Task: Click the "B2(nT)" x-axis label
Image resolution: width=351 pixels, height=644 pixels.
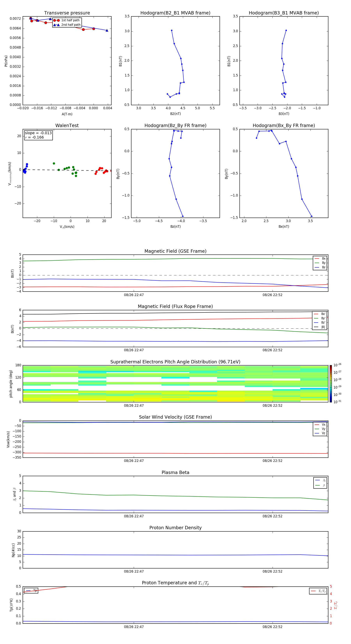Action: coord(175,114)
